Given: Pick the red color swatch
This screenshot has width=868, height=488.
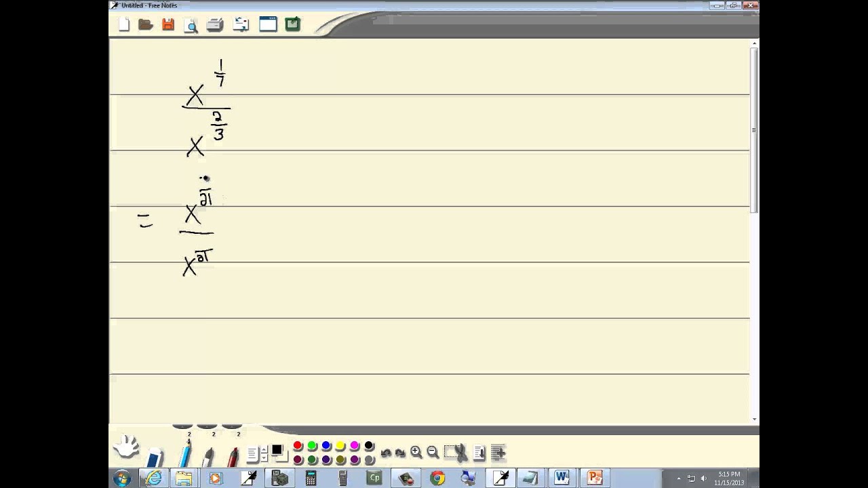Looking at the screenshot, I should (298, 445).
